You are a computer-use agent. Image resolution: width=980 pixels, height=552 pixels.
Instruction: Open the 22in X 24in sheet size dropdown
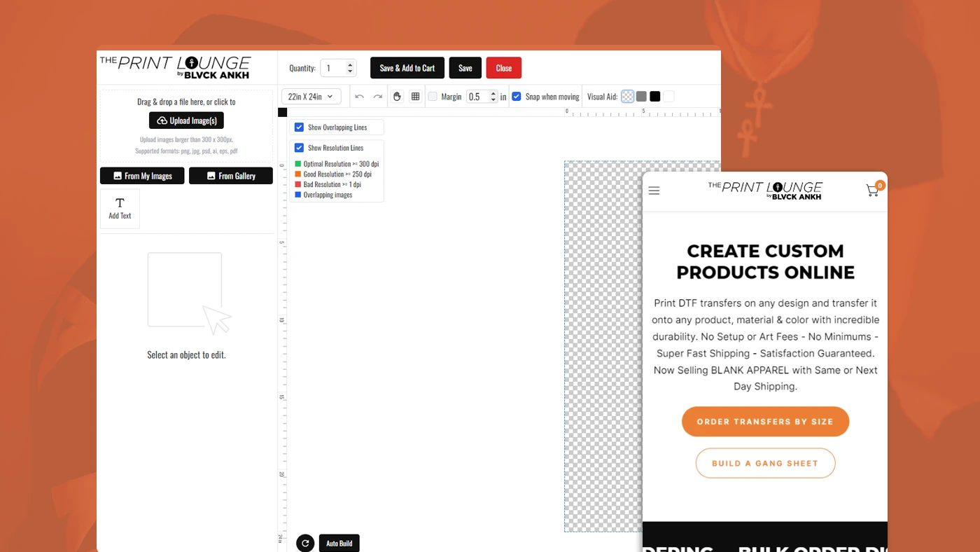click(311, 97)
